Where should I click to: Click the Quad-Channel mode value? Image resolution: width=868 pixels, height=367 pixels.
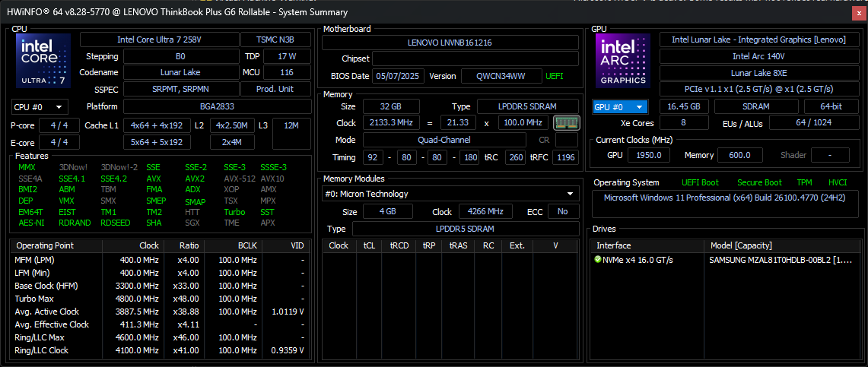(x=444, y=140)
